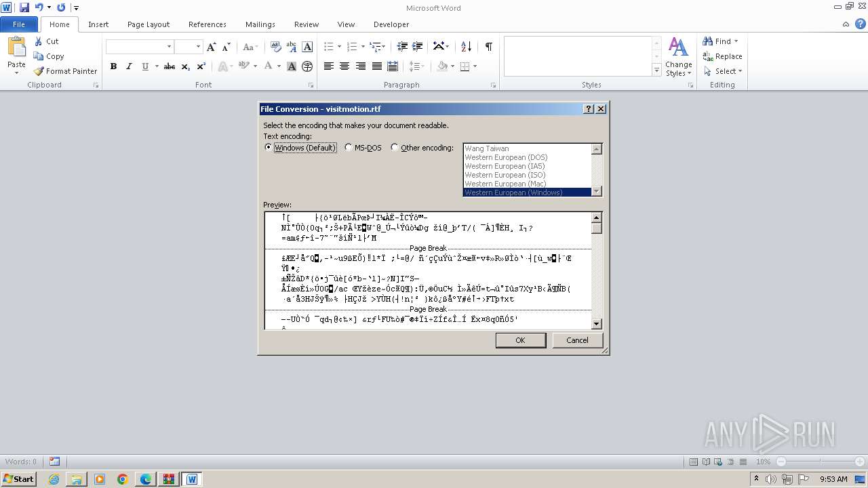
Task: Open the Find dropdown arrow
Action: (736, 41)
